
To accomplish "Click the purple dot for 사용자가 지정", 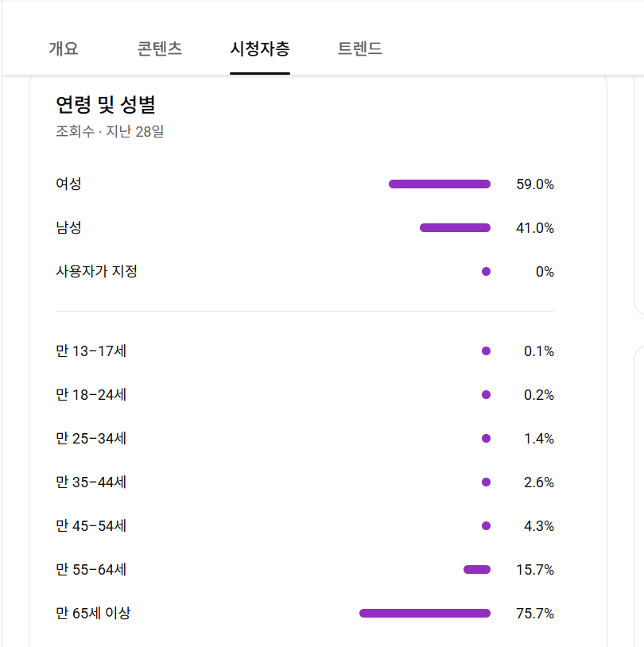I will (x=486, y=272).
